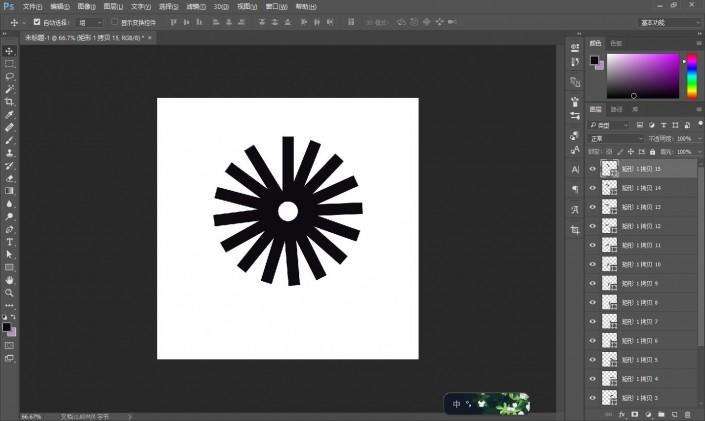The height and width of the screenshot is (421, 705).
Task: Select the Zoom magnifier tool
Action: coord(9,293)
